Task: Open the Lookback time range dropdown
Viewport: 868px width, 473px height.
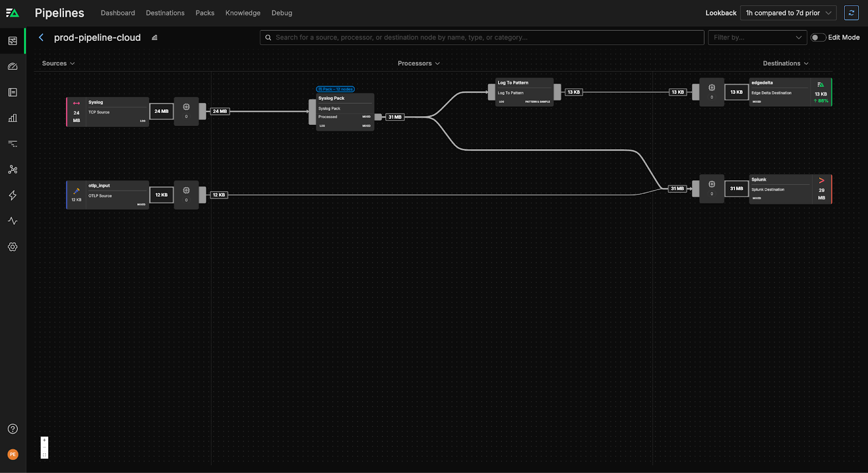Action: (788, 13)
